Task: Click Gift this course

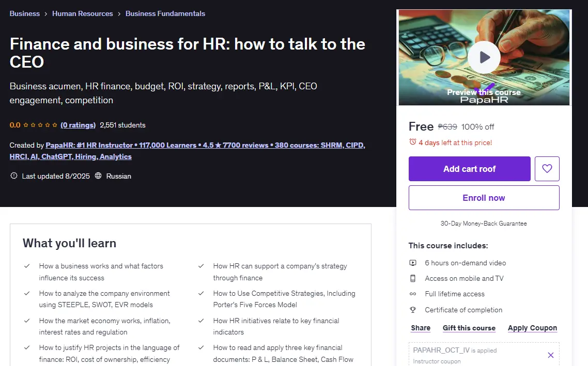Action: [x=469, y=328]
